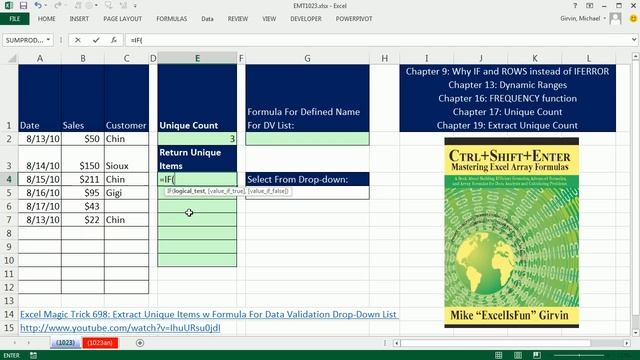Click the Chapter 16: FREQUENCY function text
This screenshot has height=360, width=640.
(x=507, y=98)
